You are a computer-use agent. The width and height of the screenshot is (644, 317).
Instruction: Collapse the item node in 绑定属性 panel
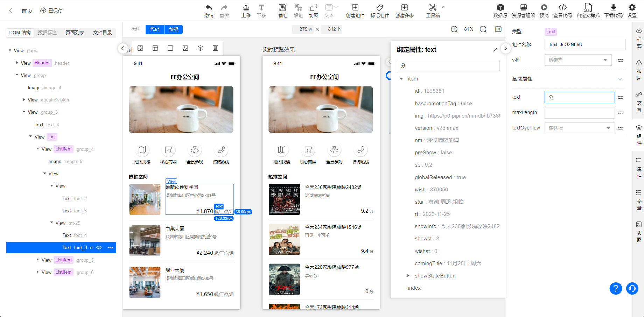click(401, 79)
